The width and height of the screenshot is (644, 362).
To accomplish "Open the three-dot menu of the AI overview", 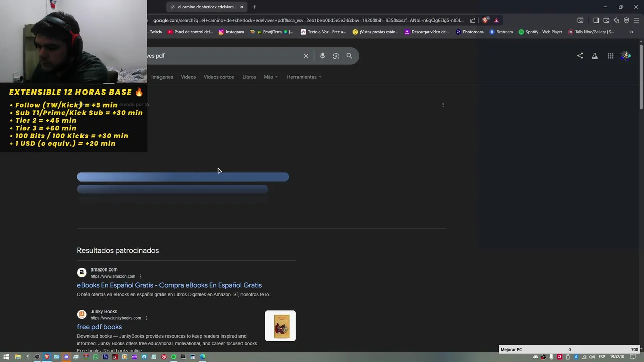I will coord(443,105).
